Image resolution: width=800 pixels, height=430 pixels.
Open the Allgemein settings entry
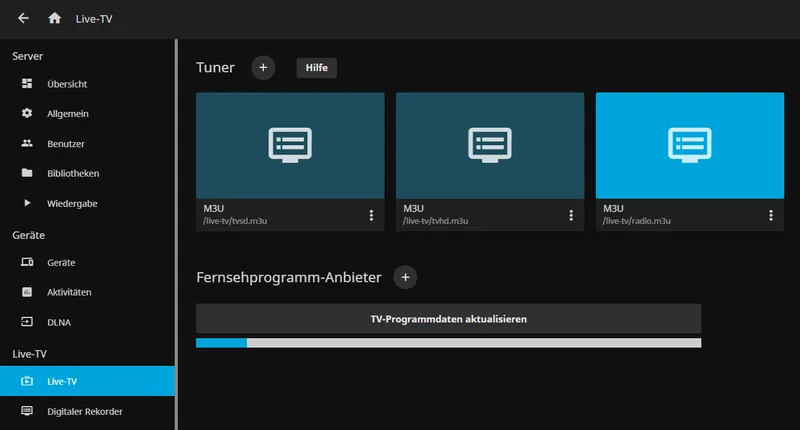click(x=87, y=113)
